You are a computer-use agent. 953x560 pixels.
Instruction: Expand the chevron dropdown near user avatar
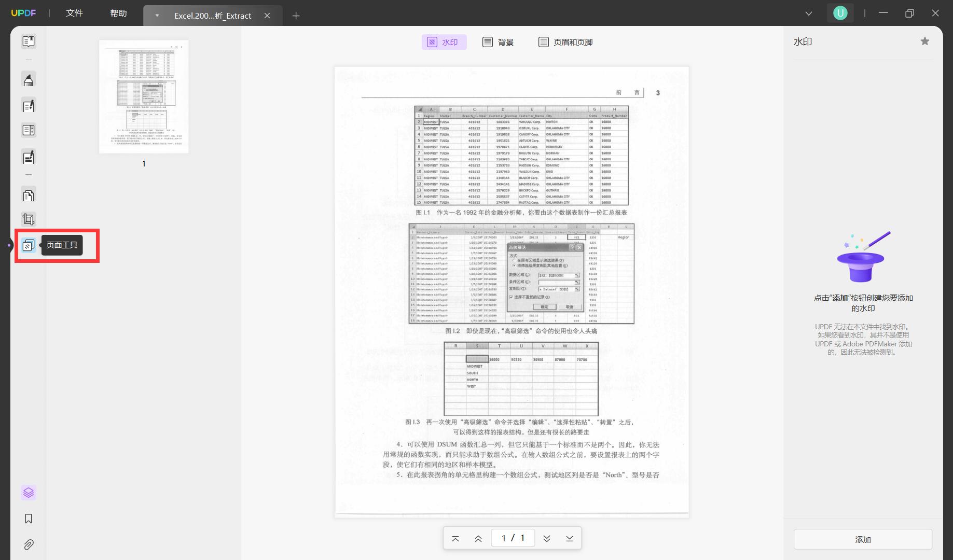click(x=808, y=13)
